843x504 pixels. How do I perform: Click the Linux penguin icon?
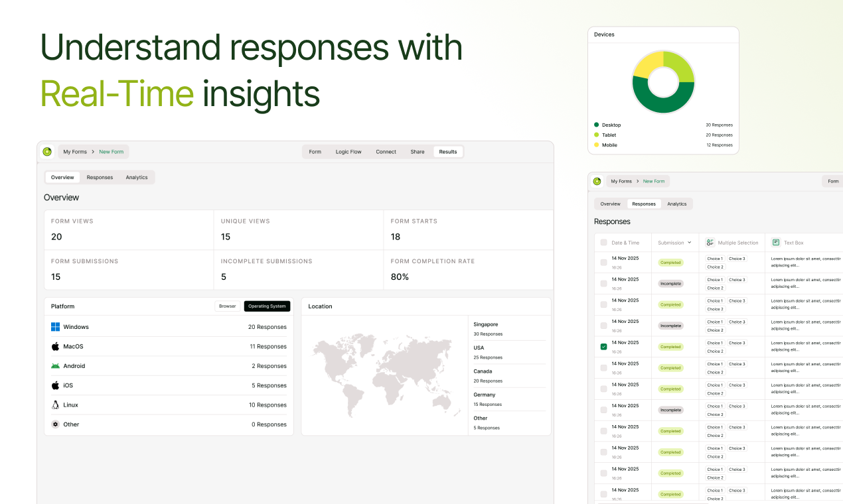[x=56, y=405]
